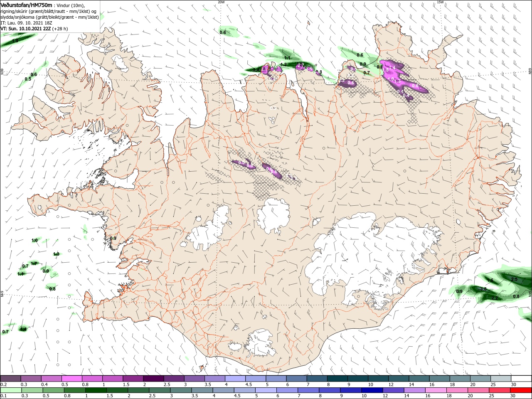This screenshot has height=399, width=532.
Task: Click the 2.1 snowfall value on north coast
Action: coord(265,69)
